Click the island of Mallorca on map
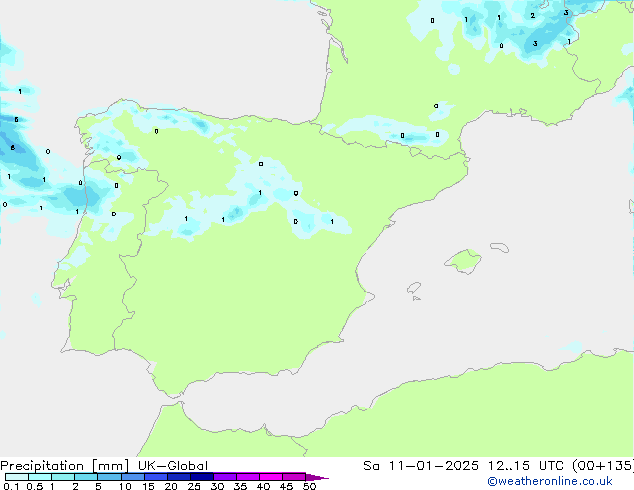The image size is (634, 490). 463,261
